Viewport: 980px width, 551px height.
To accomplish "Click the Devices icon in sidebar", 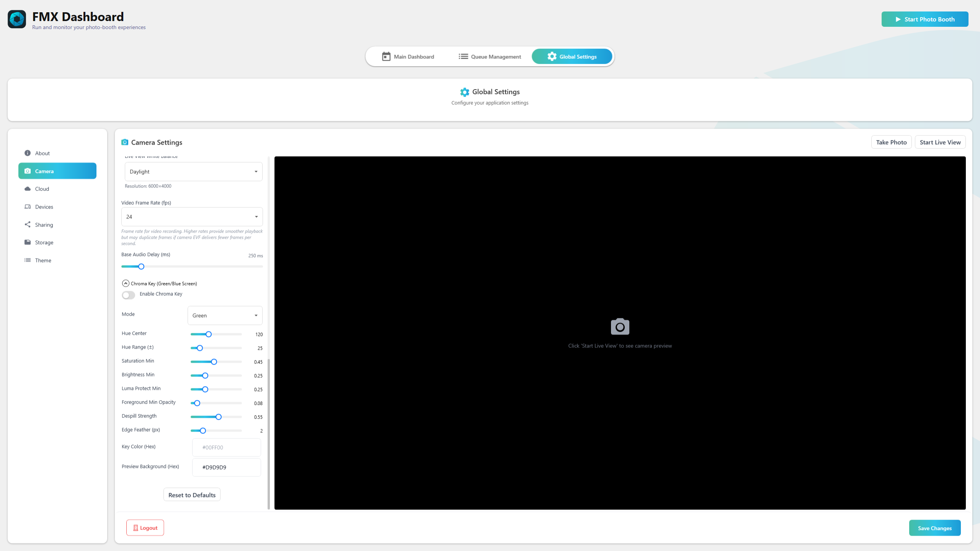I will pos(28,207).
